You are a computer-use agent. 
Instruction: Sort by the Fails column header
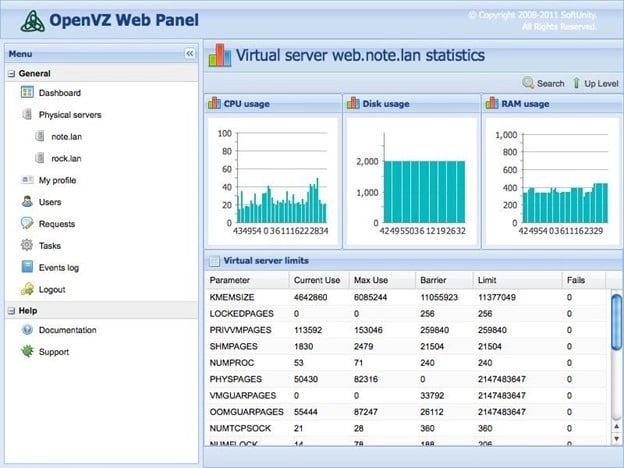pyautogui.click(x=584, y=280)
